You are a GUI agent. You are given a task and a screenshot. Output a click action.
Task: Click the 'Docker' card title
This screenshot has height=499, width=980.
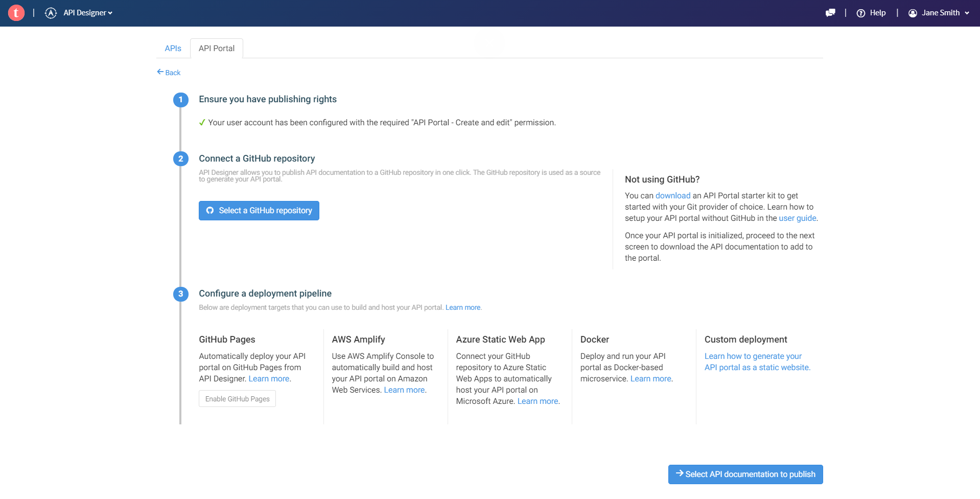pyautogui.click(x=595, y=339)
